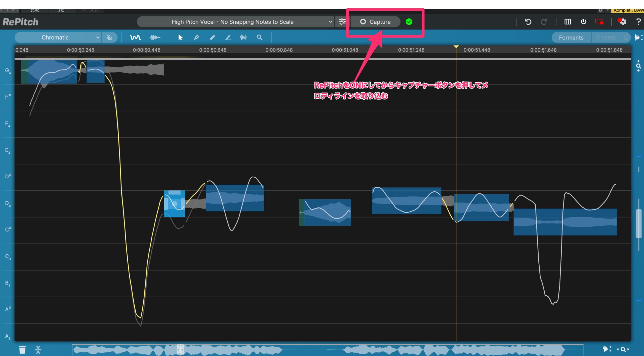Open preset settings sliders button
The height and width of the screenshot is (356, 644).
pos(342,22)
